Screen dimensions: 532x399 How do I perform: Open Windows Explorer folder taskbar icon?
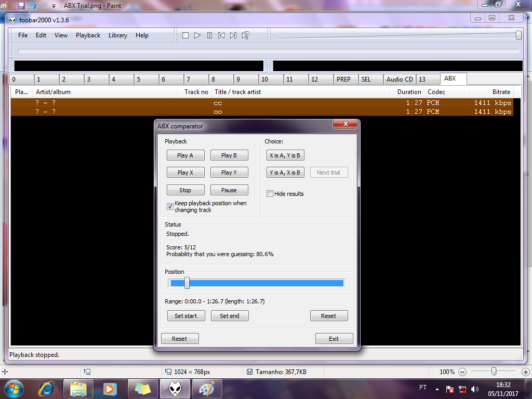click(78, 389)
